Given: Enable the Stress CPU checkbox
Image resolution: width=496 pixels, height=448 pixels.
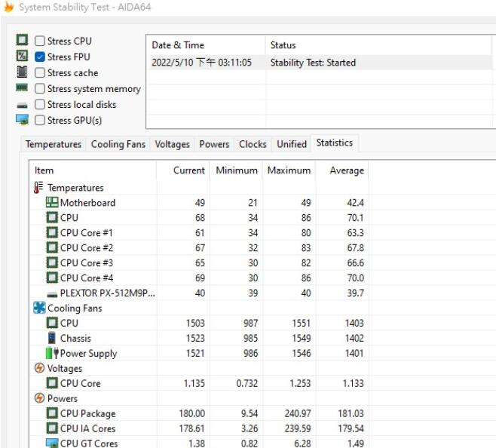Looking at the screenshot, I should click(x=40, y=41).
